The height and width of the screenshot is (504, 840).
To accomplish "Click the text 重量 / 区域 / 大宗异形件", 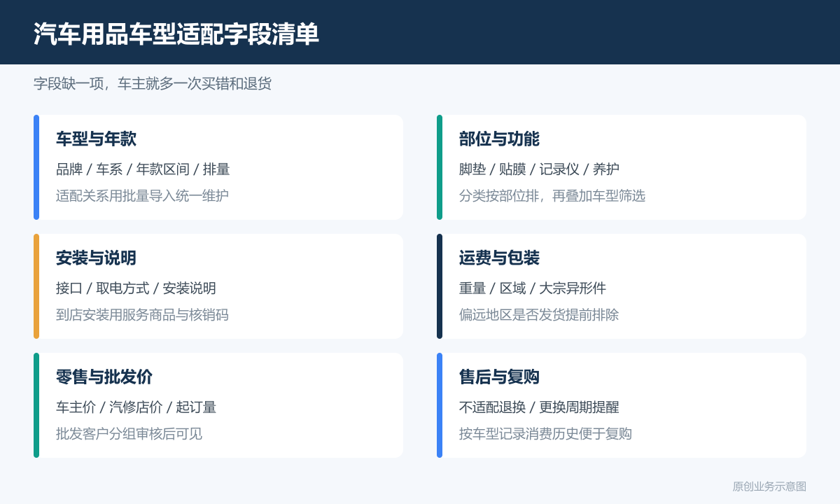I will click(533, 288).
